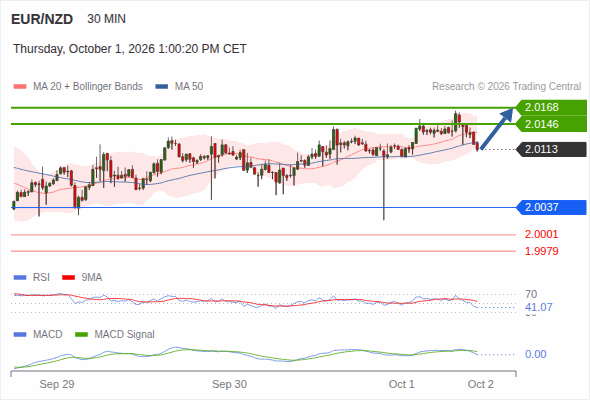Click the 30 MIN timeframe label
590x400 pixels.
106,19
